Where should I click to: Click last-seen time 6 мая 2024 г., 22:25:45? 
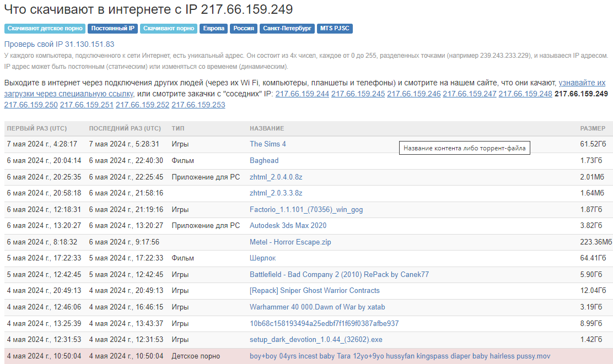click(126, 177)
